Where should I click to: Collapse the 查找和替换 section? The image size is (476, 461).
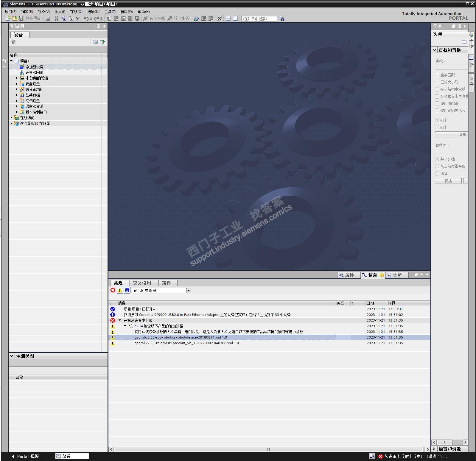coord(434,50)
